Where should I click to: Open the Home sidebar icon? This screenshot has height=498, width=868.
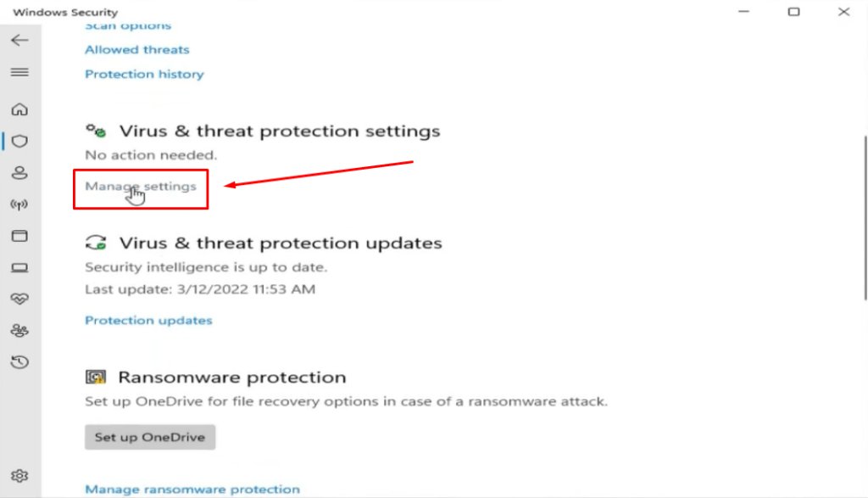click(20, 109)
